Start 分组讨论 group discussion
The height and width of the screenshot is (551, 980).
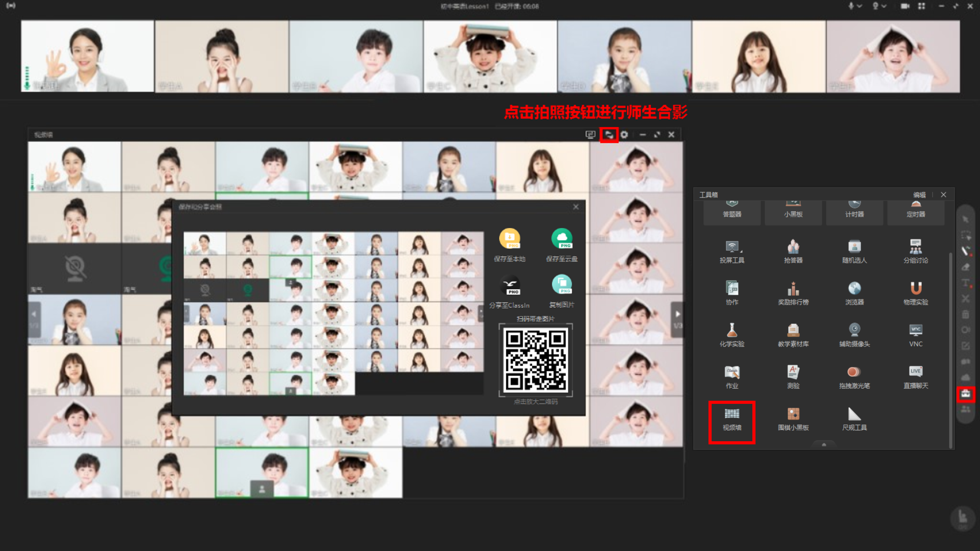tap(915, 252)
